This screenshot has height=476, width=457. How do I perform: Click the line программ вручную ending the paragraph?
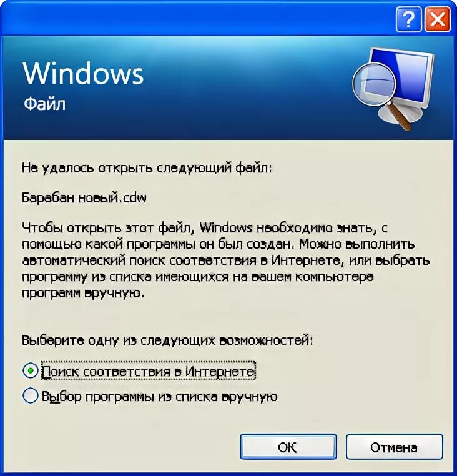(83, 294)
